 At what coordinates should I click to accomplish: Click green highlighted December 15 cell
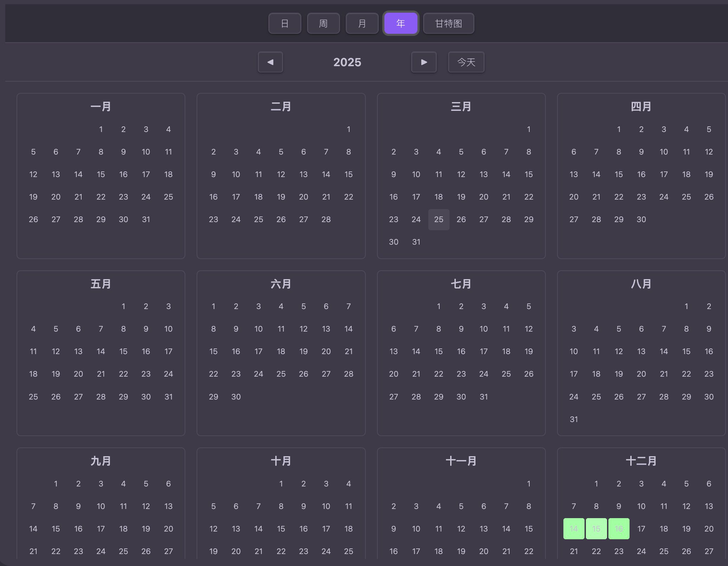[x=596, y=529]
